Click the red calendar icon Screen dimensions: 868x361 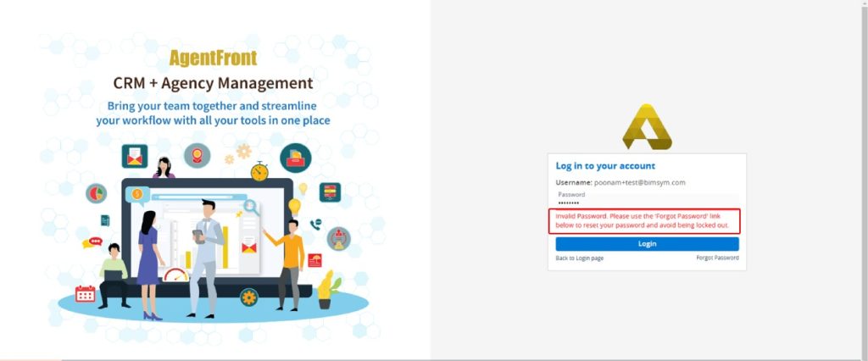(x=86, y=294)
